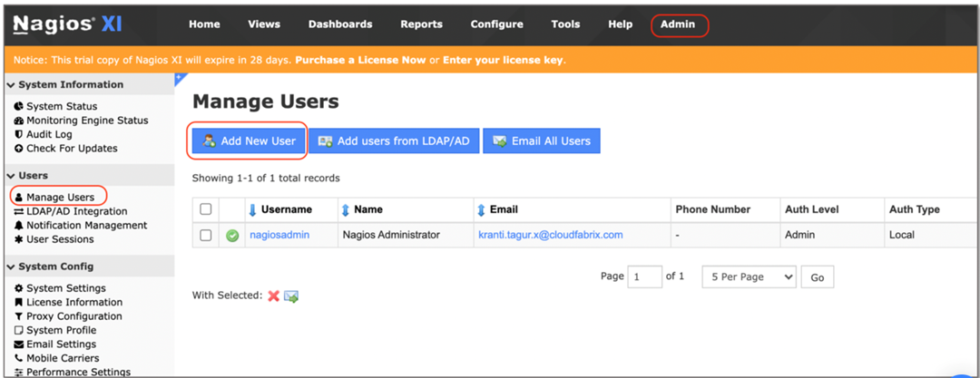Image resolution: width=980 pixels, height=378 pixels.
Task: Click the Add New User button
Action: 249,141
